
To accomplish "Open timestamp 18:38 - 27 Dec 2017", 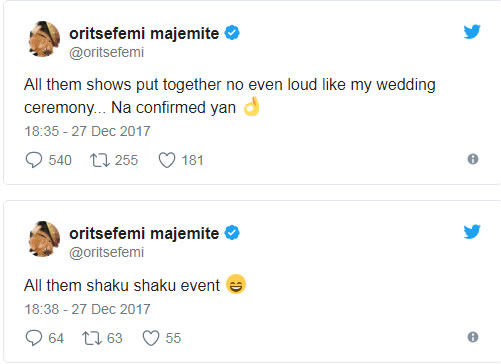I will tap(87, 309).
